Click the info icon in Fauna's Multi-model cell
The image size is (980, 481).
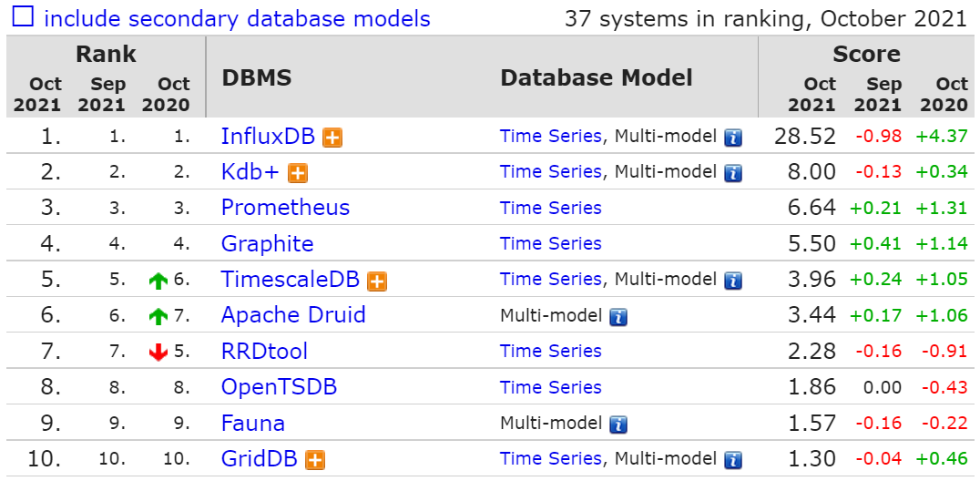618,425
